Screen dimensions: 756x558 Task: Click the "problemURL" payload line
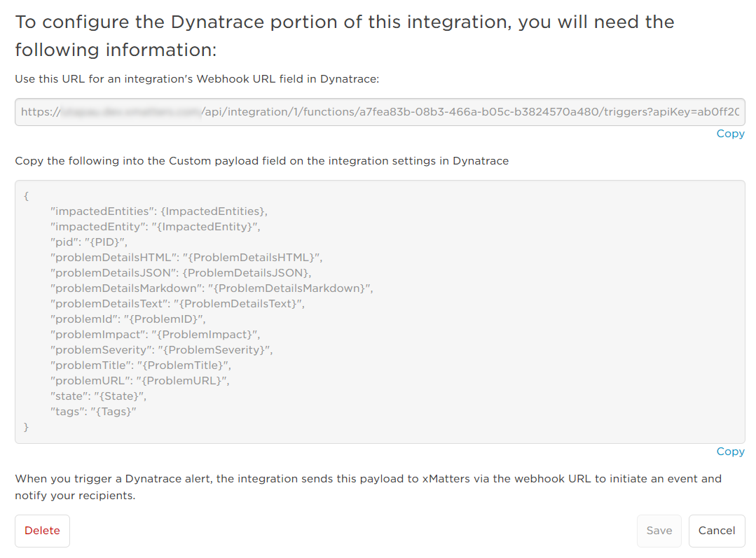tap(140, 381)
